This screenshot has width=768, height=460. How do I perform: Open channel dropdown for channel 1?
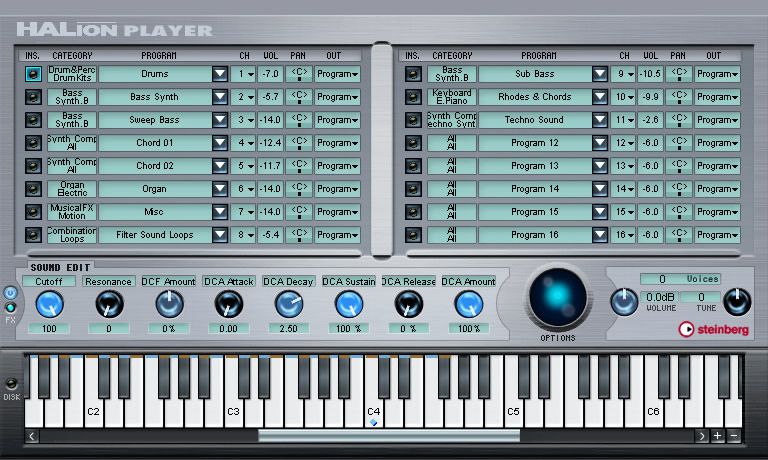pyautogui.click(x=243, y=74)
